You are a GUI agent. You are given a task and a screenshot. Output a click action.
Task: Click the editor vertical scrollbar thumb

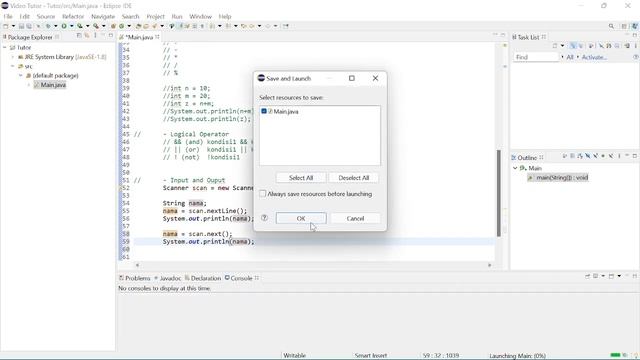[499, 193]
